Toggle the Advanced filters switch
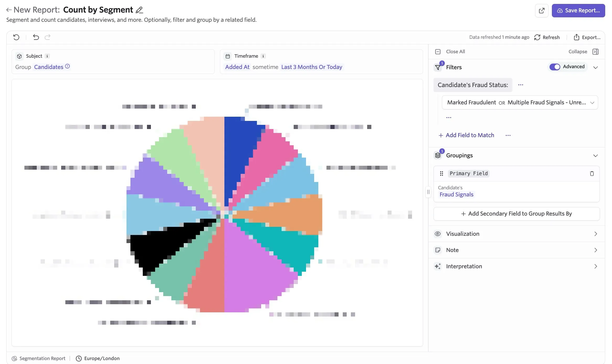Image resolution: width=612 pixels, height=364 pixels. [x=555, y=67]
